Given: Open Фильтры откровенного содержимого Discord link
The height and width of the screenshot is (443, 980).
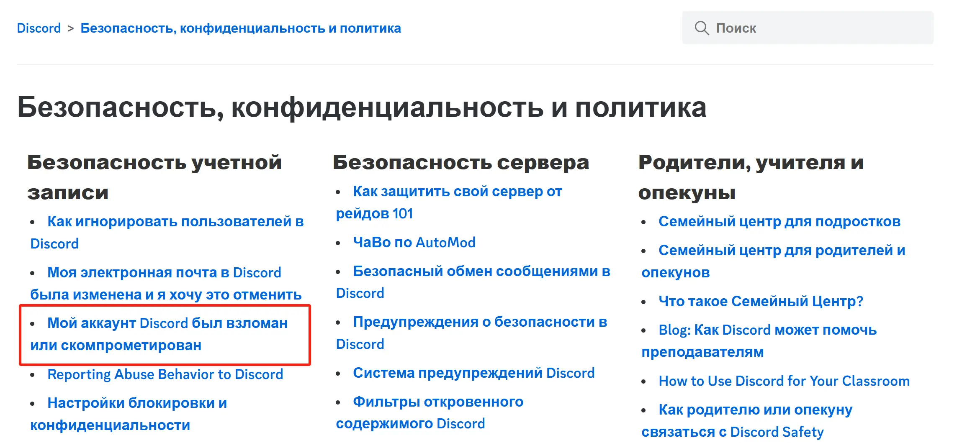Looking at the screenshot, I should (430, 412).
